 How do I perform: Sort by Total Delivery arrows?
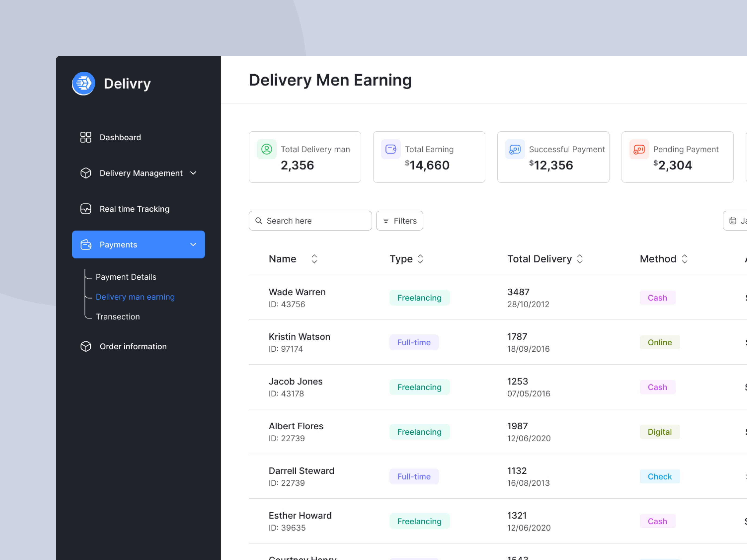580,259
